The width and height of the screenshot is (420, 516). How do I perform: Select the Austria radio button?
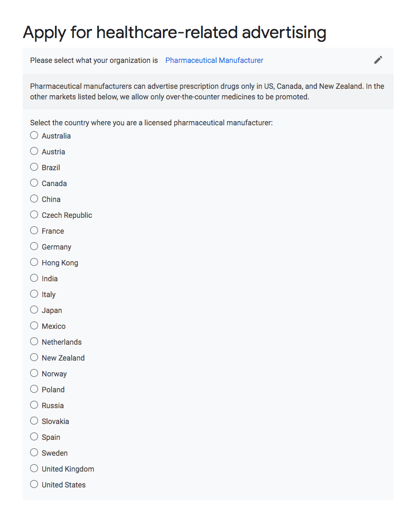pos(34,151)
